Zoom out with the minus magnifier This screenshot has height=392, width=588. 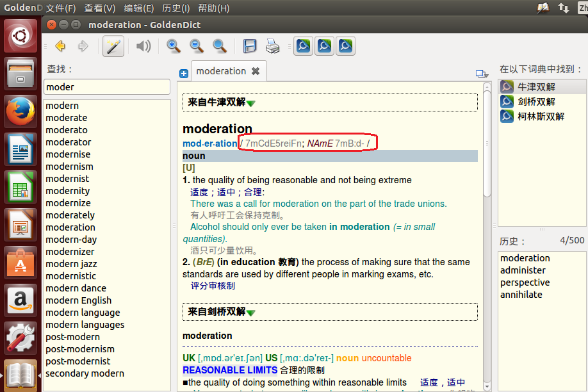coord(197,46)
